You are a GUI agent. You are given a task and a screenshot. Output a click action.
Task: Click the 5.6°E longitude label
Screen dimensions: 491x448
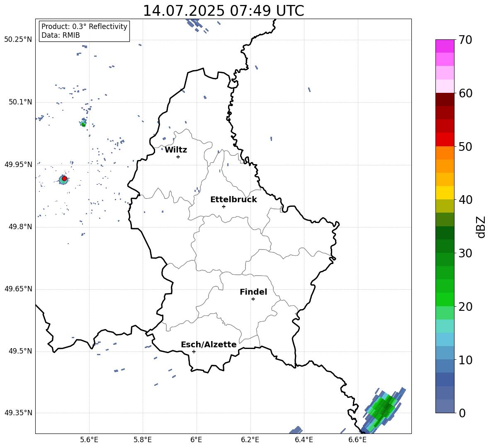click(89, 440)
